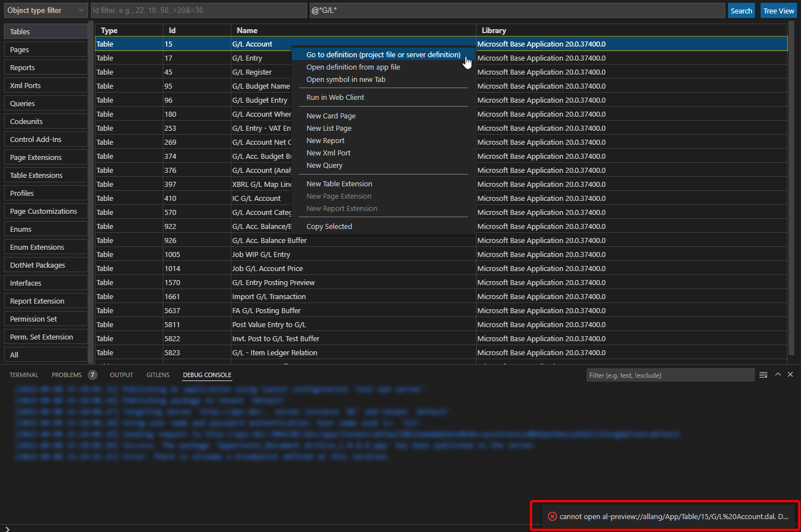
Task: Open the Codeunits category
Action: (45, 121)
